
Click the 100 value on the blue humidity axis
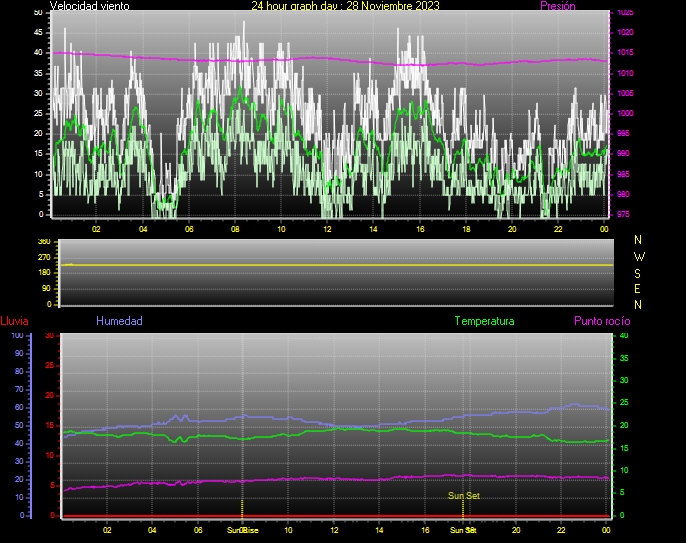tap(17, 336)
